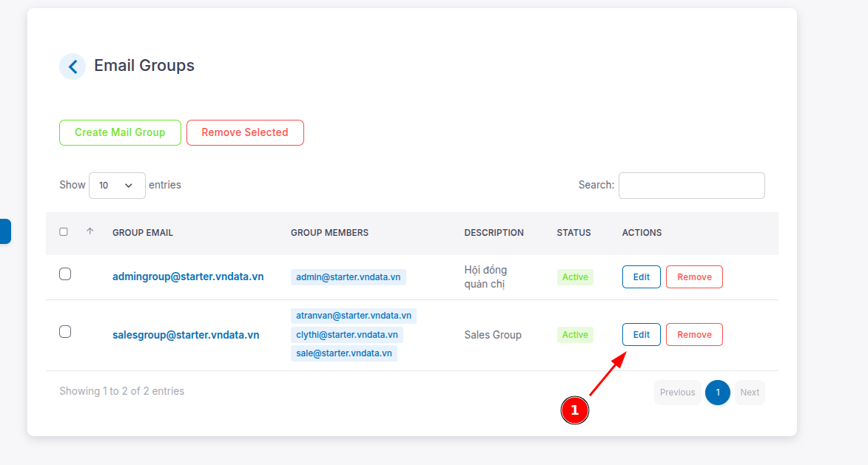
Task: Go to Previous page
Action: pyautogui.click(x=678, y=393)
